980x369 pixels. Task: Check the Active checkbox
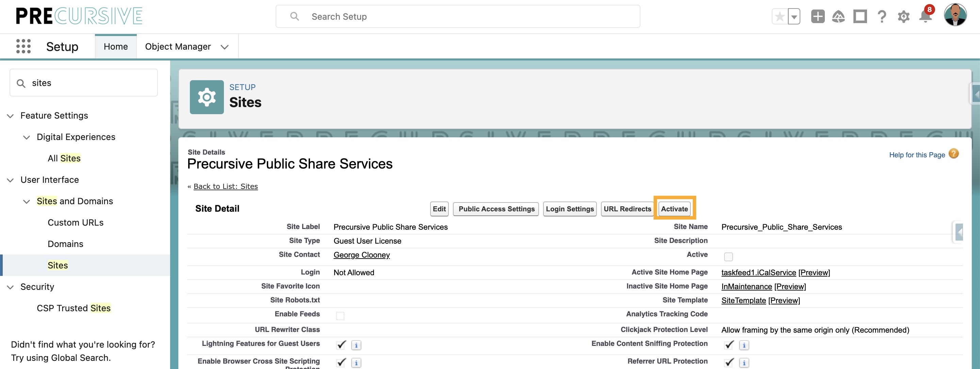tap(729, 257)
